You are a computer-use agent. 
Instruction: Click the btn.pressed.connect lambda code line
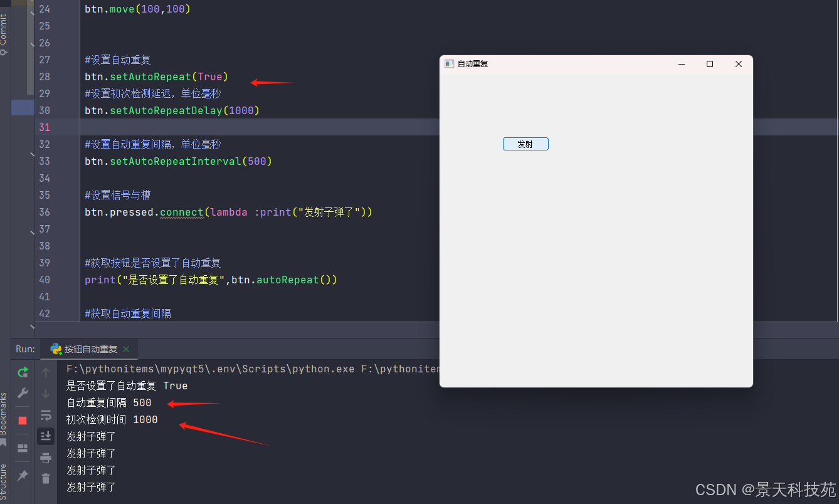coord(229,212)
